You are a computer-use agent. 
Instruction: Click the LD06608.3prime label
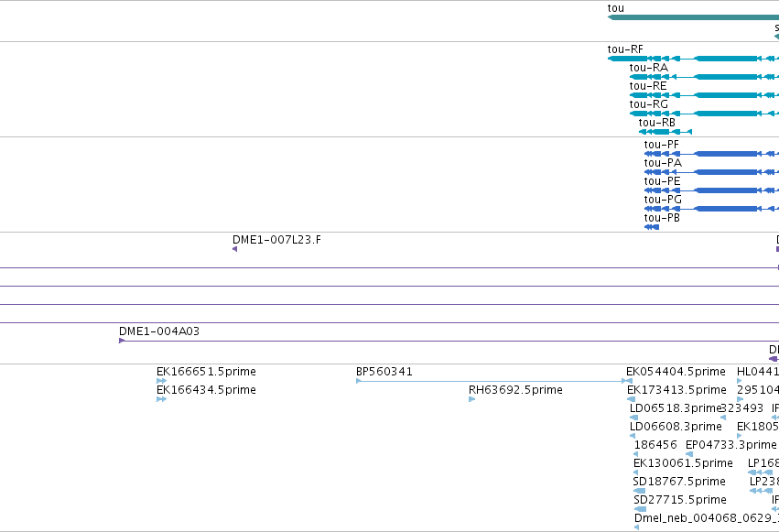pos(676,427)
